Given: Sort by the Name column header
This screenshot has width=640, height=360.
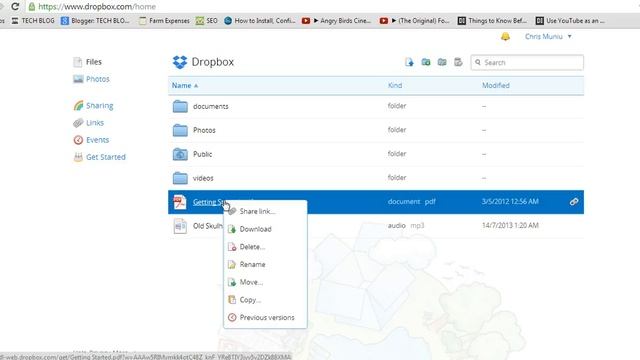Looking at the screenshot, I should [x=184, y=85].
